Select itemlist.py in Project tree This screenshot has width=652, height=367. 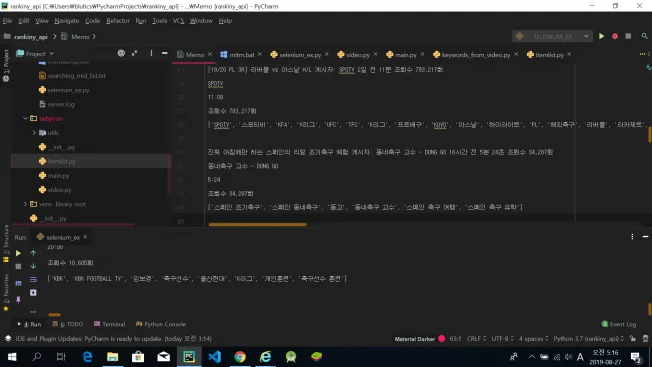[x=61, y=161]
